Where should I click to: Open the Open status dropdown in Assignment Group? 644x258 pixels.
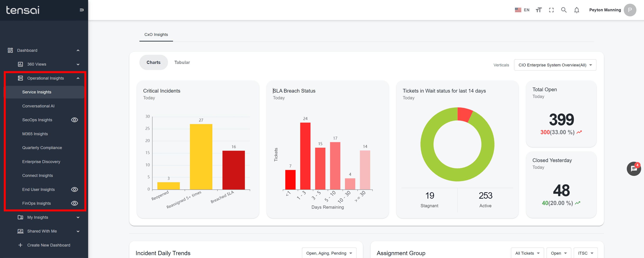coord(559,253)
